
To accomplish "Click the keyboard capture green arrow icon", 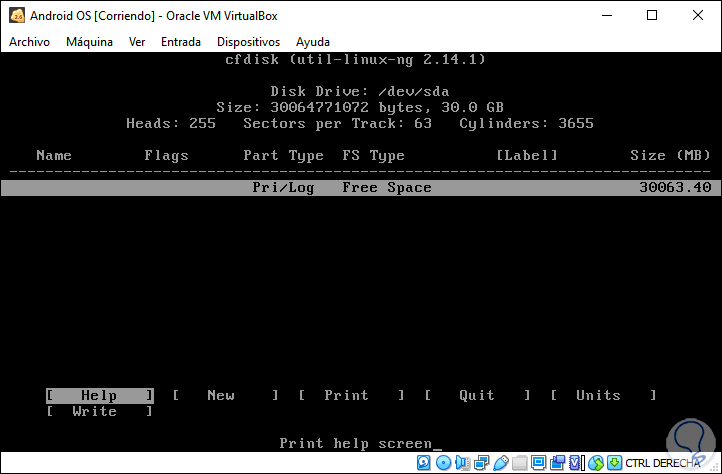I will click(614, 462).
